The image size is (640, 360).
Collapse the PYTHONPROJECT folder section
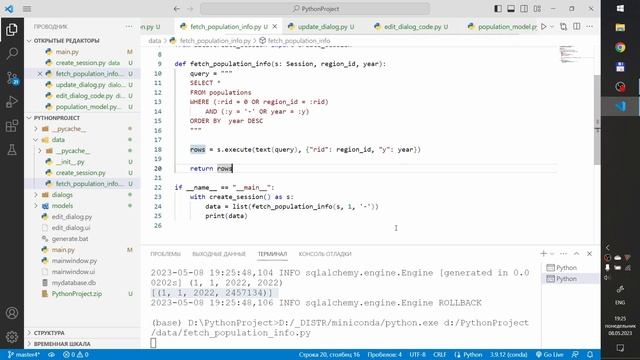(57, 118)
